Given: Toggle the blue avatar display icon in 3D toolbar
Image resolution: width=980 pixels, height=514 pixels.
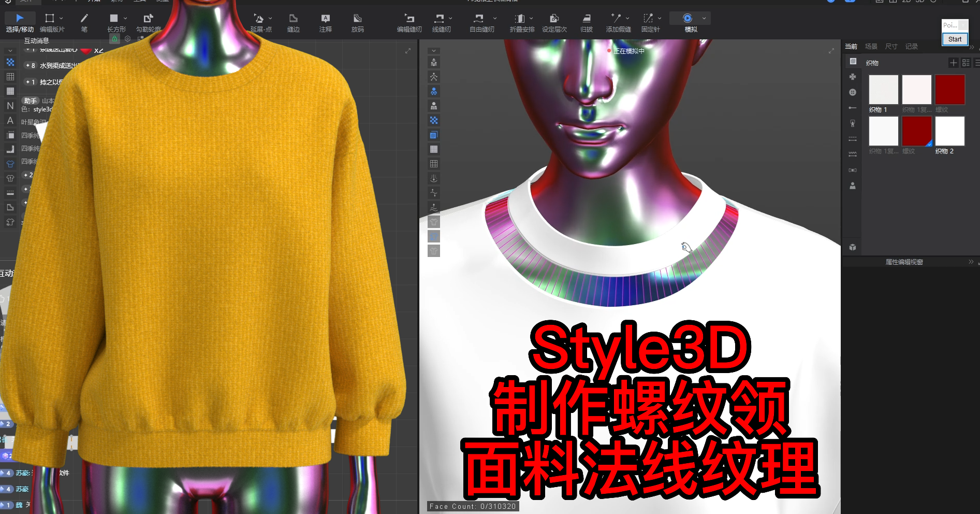Looking at the screenshot, I should pyautogui.click(x=434, y=91).
